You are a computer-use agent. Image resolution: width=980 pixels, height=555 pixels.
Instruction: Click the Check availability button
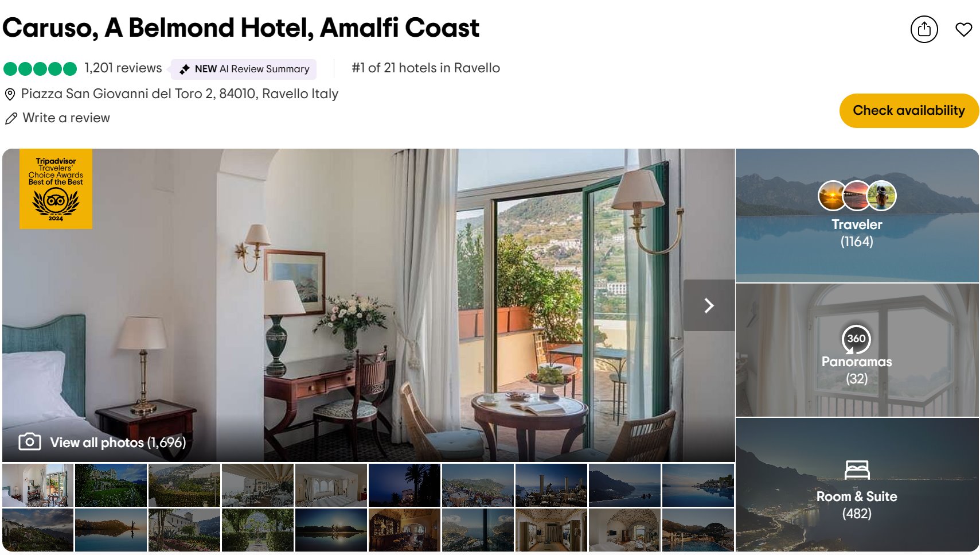[909, 110]
